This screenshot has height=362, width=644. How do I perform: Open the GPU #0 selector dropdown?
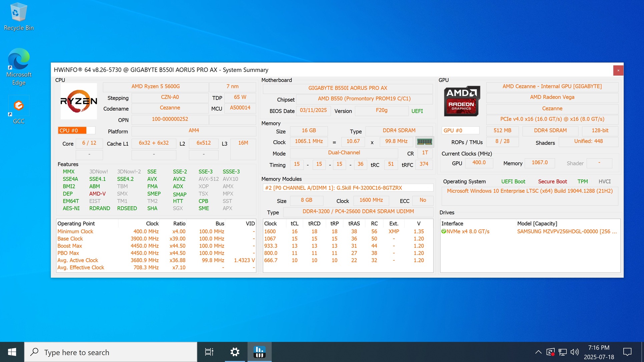(460, 130)
